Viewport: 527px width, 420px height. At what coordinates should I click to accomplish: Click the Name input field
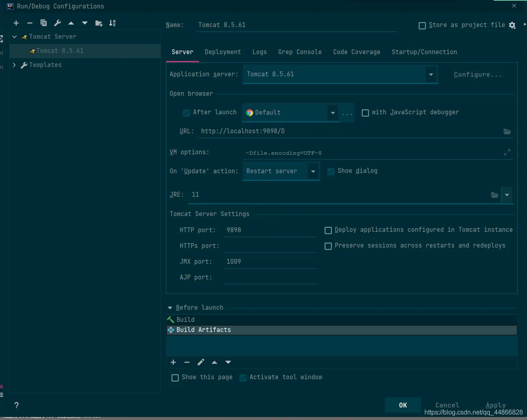pos(296,25)
